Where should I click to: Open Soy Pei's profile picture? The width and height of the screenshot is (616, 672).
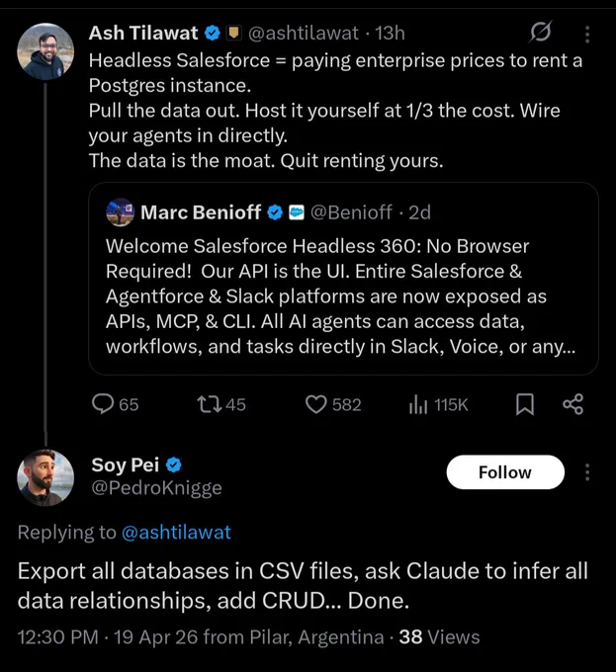(45, 477)
